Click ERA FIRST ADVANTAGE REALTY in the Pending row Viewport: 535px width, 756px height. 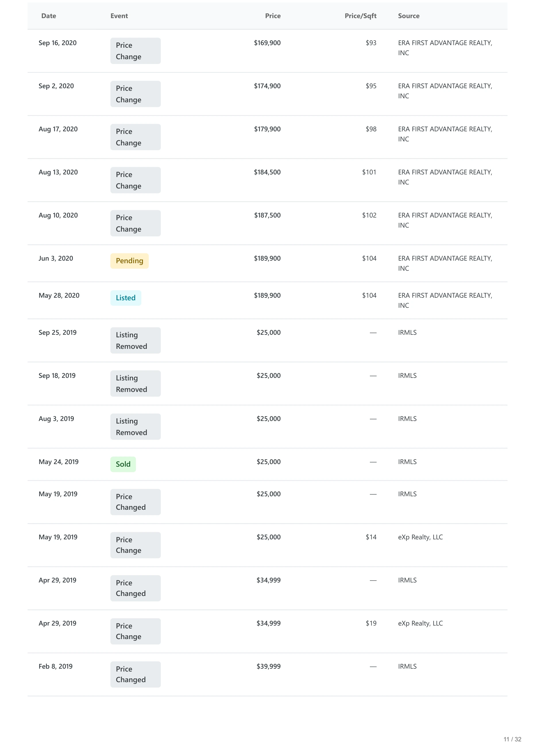click(445, 263)
